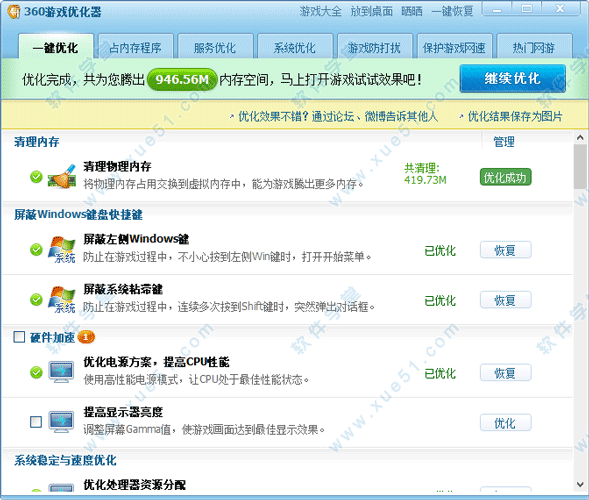Click 已优化 status of 屏蔽左侧Windows键
The width and height of the screenshot is (589, 500).
tap(440, 251)
